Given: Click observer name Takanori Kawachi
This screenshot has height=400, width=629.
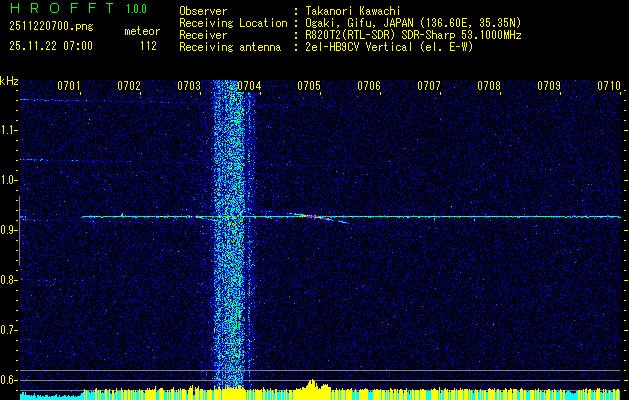Looking at the screenshot, I should pyautogui.click(x=353, y=11).
